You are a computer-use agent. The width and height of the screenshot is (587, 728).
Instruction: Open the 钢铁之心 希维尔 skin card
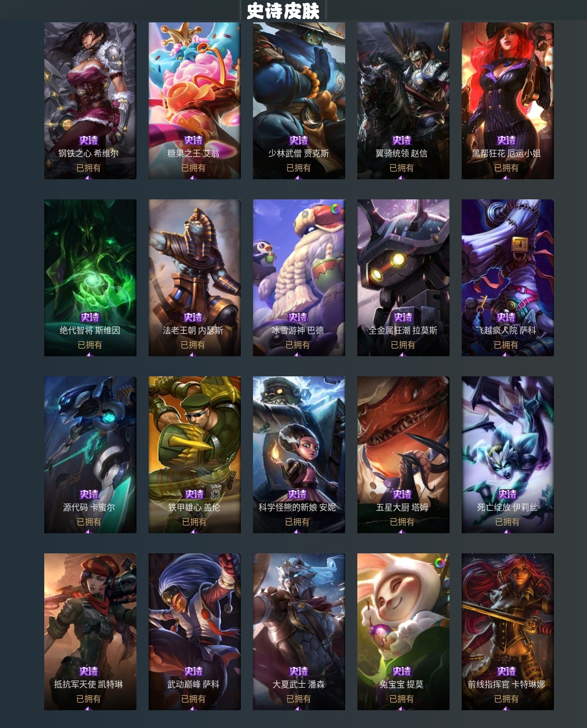coord(90,101)
